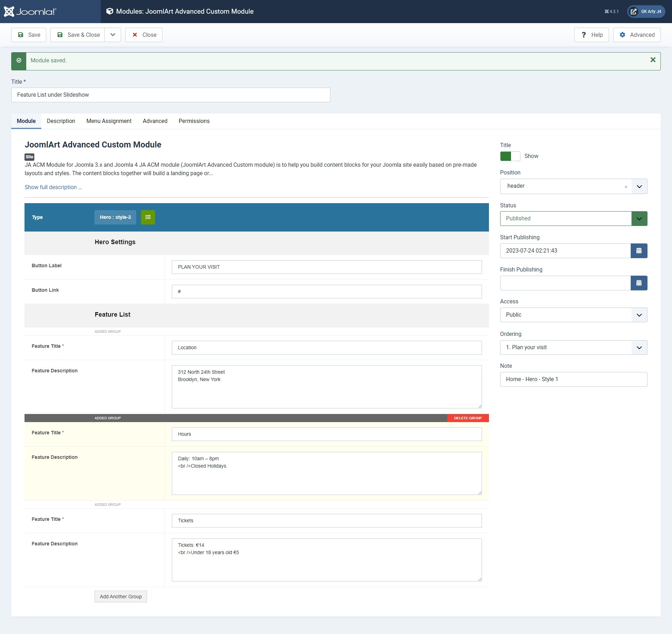Dismiss the Module saved alert
Image resolution: width=672 pixels, height=634 pixels.
tap(653, 60)
